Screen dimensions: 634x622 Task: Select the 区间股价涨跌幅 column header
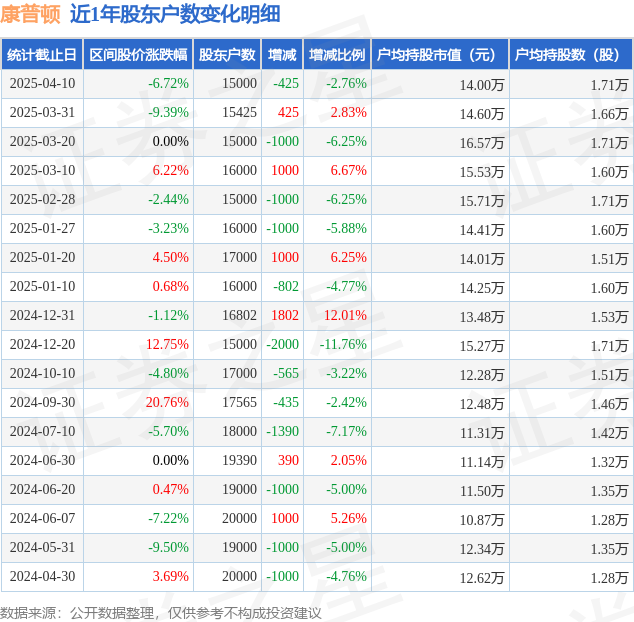coord(138,55)
